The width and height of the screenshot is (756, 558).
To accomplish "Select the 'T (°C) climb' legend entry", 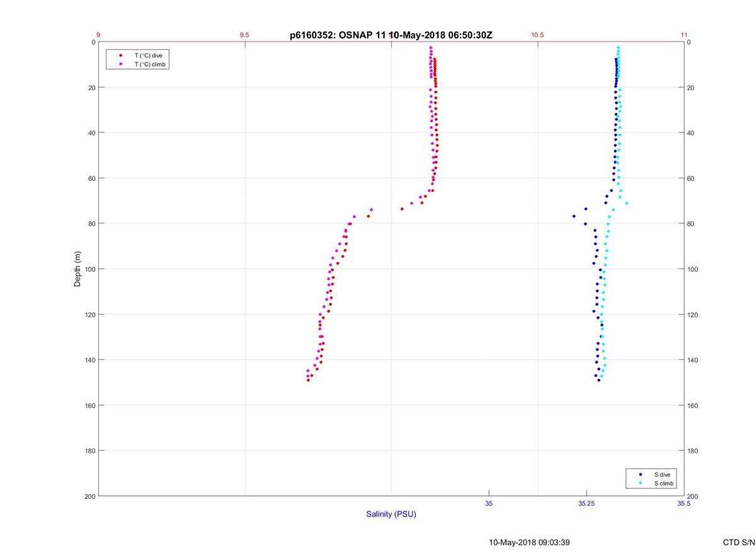I will [x=151, y=64].
